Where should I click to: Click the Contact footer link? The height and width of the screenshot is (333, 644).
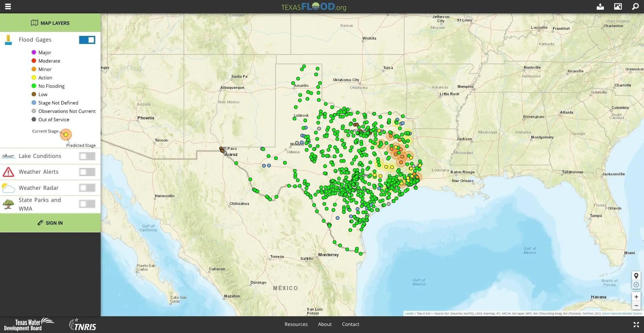coord(351,324)
